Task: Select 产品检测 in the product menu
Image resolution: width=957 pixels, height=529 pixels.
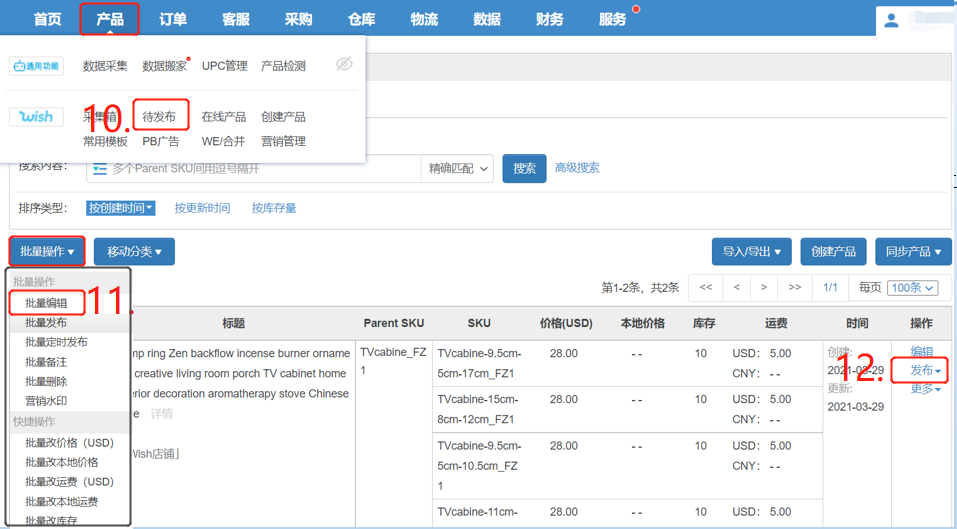Action: coord(283,66)
